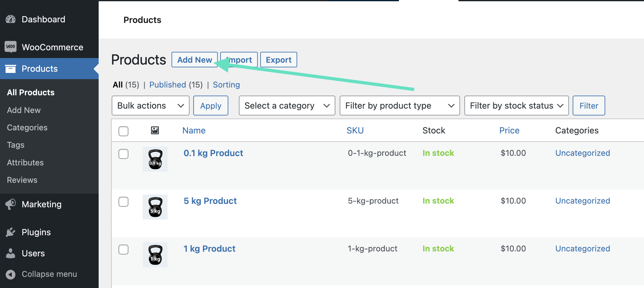Image resolution: width=644 pixels, height=288 pixels.
Task: Switch to the Published products view
Action: pos(168,84)
